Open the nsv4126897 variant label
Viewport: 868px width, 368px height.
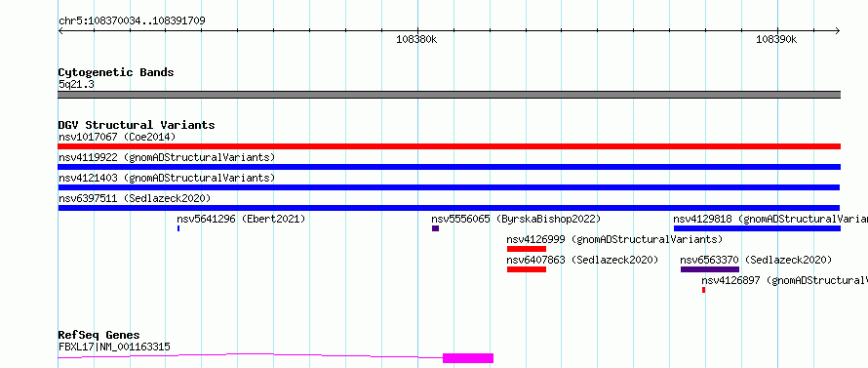[x=784, y=280]
